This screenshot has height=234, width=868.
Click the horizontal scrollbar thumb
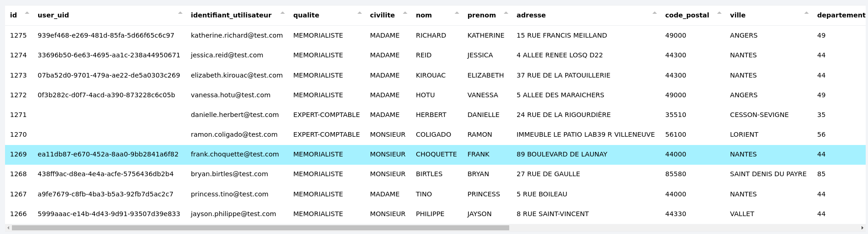click(x=260, y=228)
